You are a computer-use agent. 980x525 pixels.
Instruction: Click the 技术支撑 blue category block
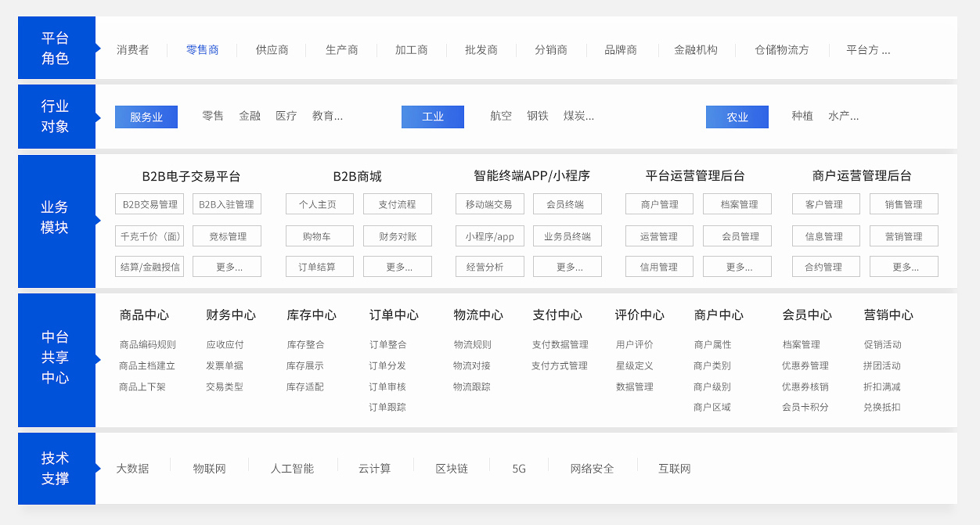click(56, 469)
